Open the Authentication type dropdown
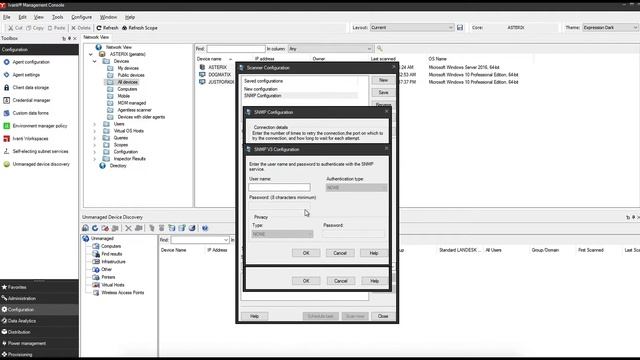Image resolution: width=640 pixels, height=360 pixels. (x=356, y=187)
